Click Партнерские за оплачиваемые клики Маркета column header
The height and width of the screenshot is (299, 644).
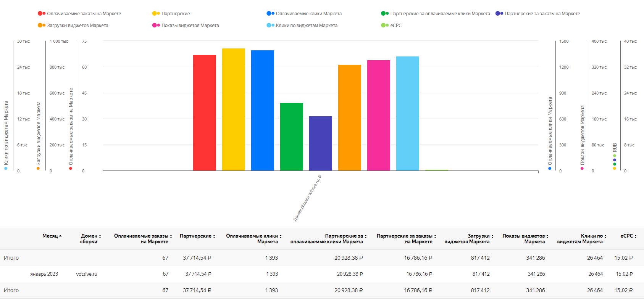click(326, 239)
